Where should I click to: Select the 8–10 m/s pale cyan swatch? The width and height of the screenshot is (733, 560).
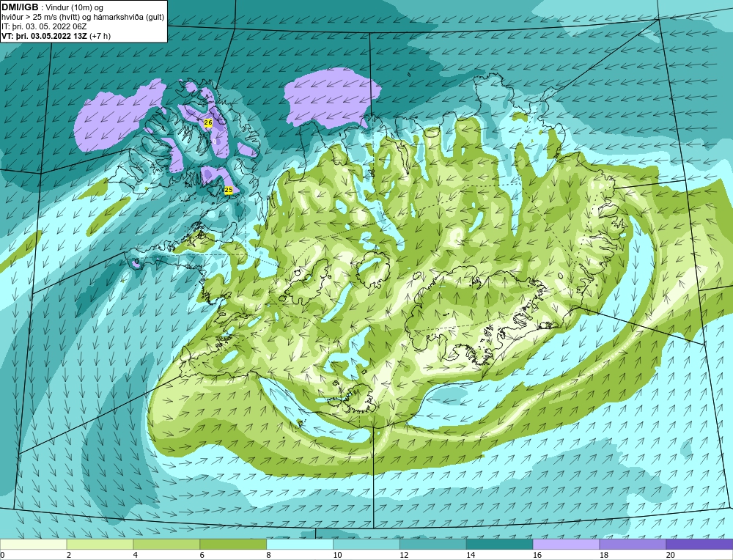300,544
